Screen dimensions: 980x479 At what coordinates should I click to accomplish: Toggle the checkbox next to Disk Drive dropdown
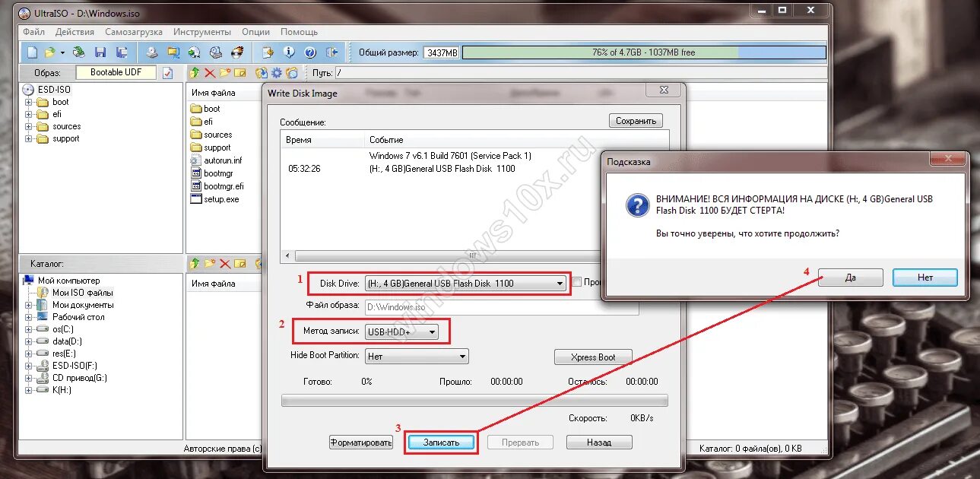point(577,282)
